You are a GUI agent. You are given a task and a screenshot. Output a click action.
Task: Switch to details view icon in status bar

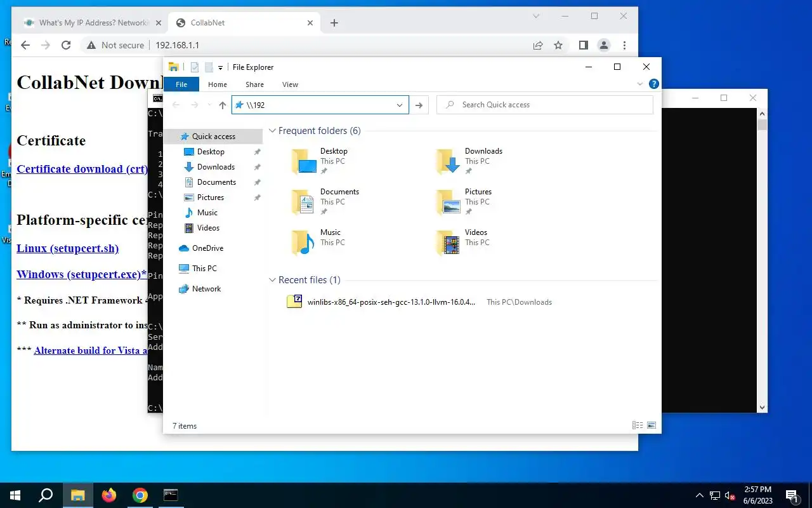(x=637, y=425)
